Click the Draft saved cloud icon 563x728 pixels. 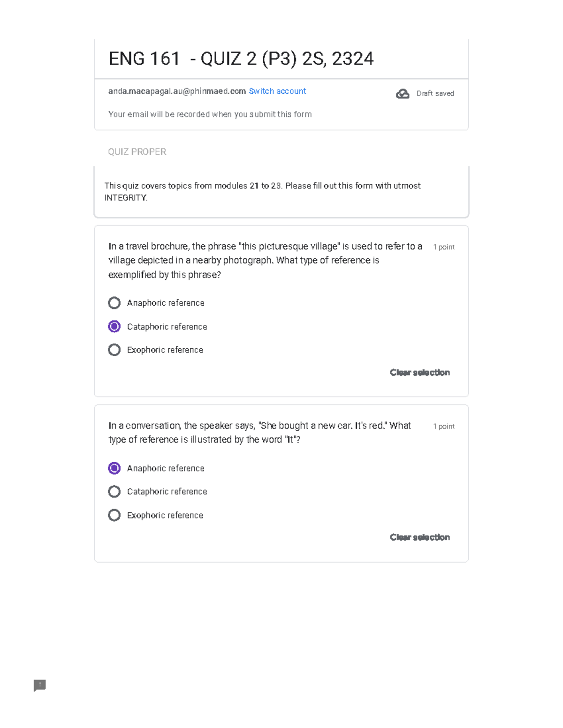[403, 94]
